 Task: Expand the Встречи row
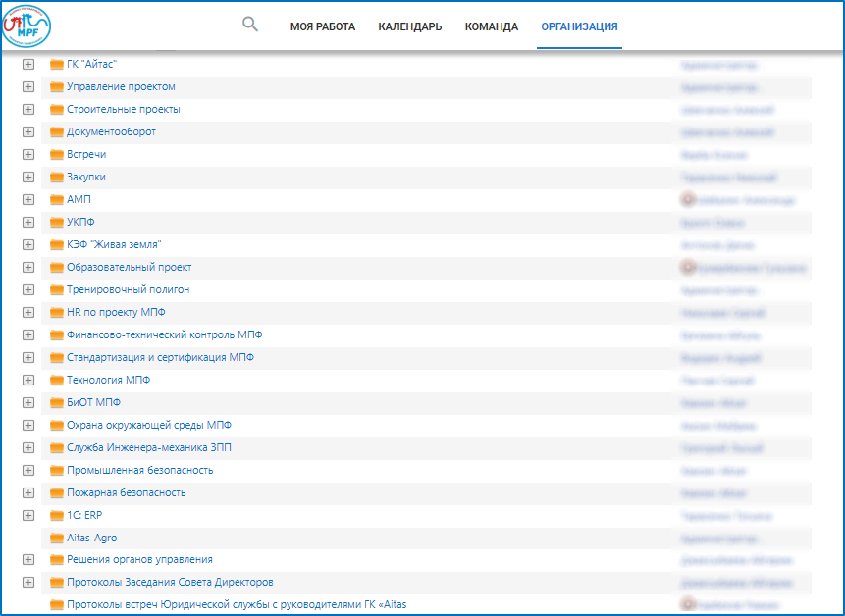pos(28,155)
